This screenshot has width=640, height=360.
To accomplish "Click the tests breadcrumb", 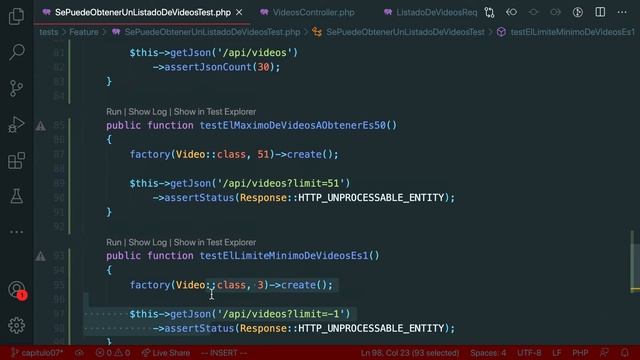I will [x=49, y=32].
